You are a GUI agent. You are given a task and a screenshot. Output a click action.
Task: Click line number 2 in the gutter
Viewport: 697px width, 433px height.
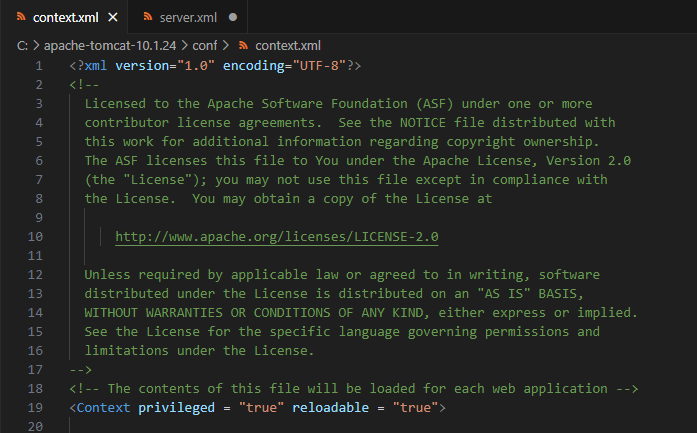39,84
